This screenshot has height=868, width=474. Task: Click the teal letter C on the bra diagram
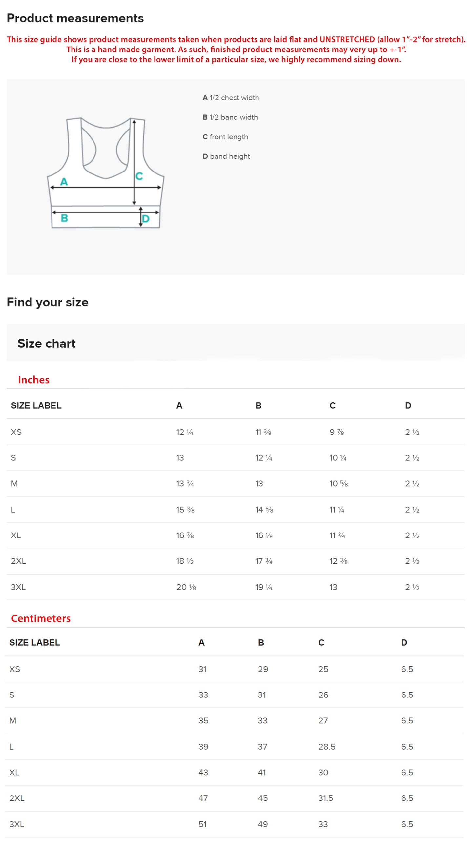coord(139,176)
